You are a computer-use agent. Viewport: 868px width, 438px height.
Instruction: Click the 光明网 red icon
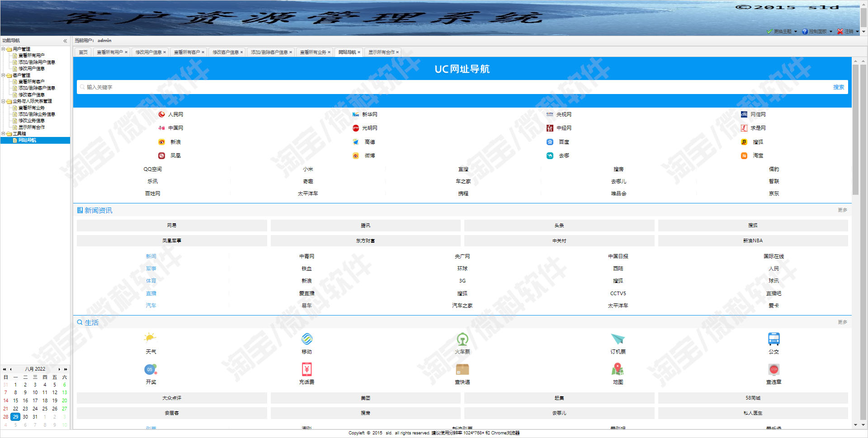tap(356, 128)
